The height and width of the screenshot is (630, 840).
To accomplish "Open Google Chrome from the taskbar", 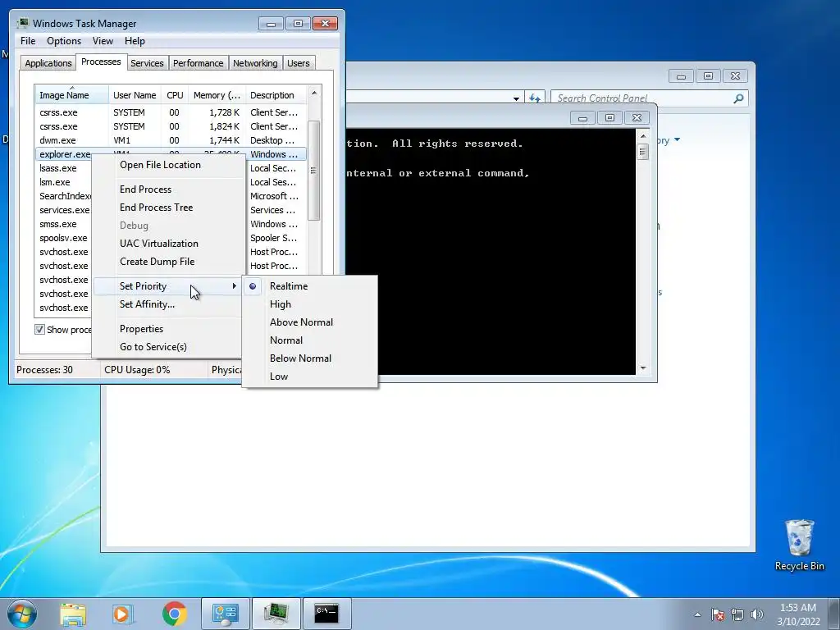I will point(174,614).
